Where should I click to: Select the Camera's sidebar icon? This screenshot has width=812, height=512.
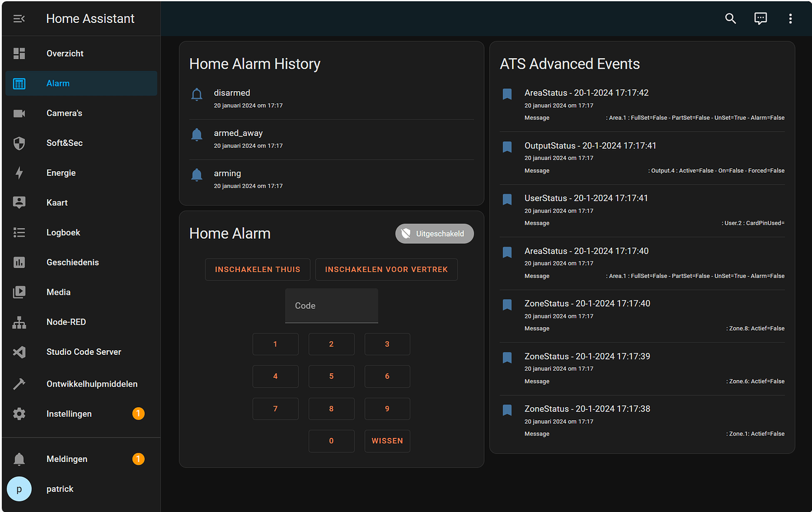[19, 113]
